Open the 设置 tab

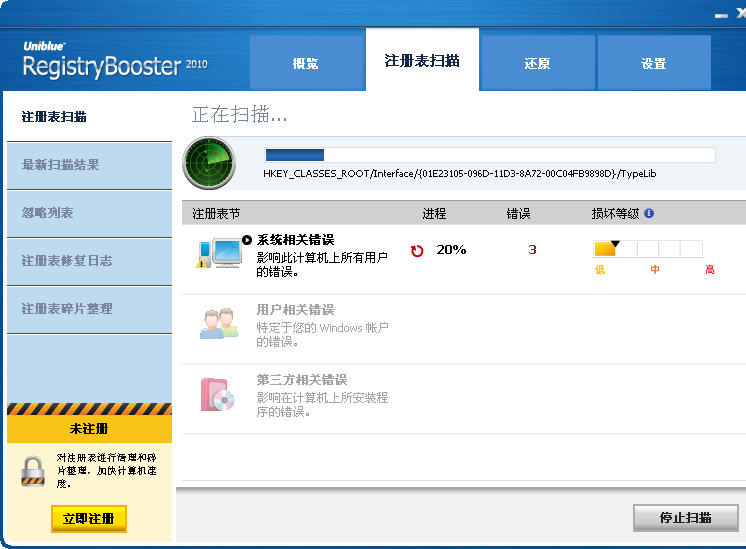click(x=654, y=63)
